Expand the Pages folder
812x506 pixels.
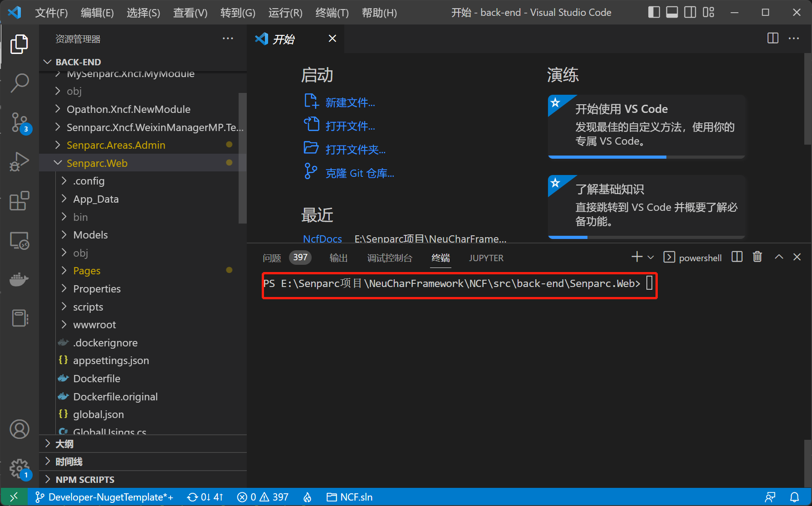(x=143, y=271)
